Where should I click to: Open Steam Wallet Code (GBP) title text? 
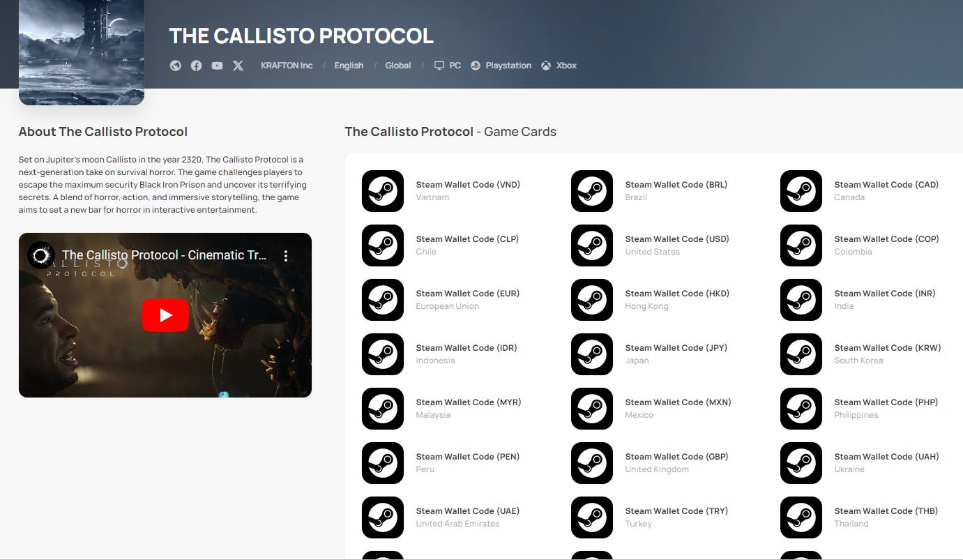tap(676, 457)
